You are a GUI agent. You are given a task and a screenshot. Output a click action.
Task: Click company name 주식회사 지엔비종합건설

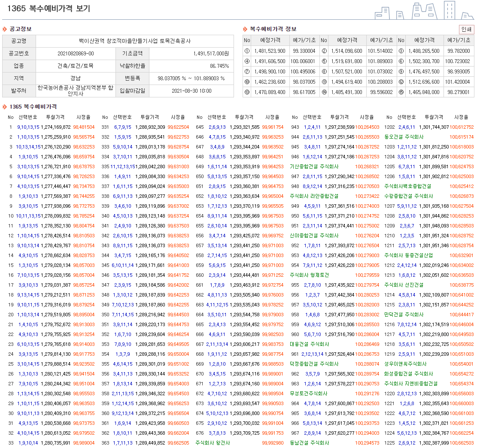(x=411, y=384)
